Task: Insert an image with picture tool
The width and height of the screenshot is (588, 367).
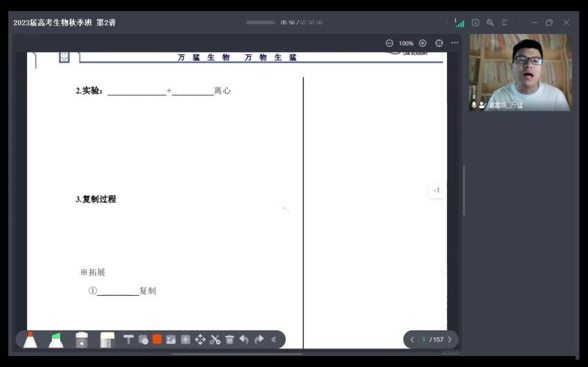Action: click(x=171, y=339)
